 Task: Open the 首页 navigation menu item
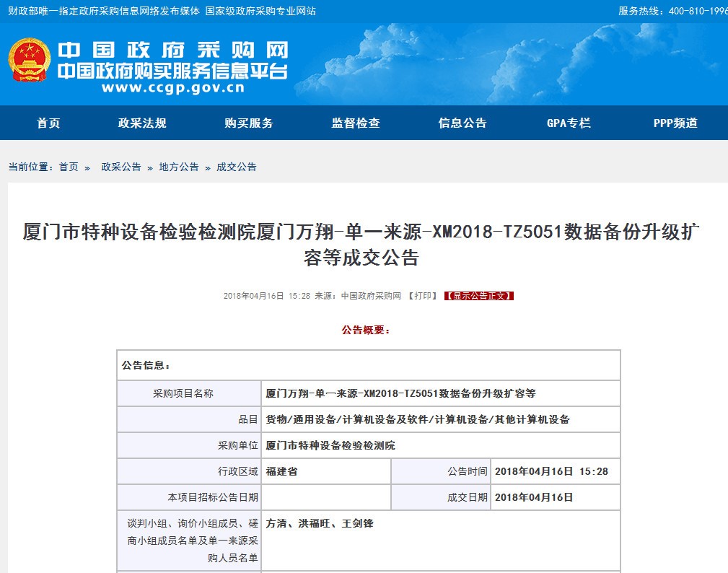coord(49,123)
